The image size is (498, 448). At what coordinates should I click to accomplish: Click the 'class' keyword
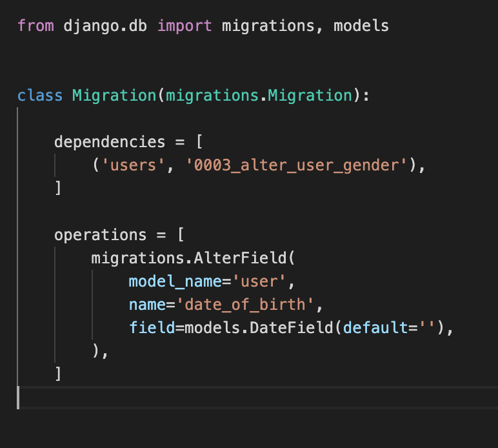[40, 96]
